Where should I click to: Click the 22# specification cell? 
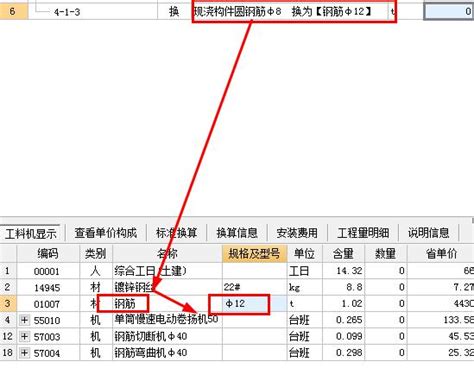tap(254, 287)
